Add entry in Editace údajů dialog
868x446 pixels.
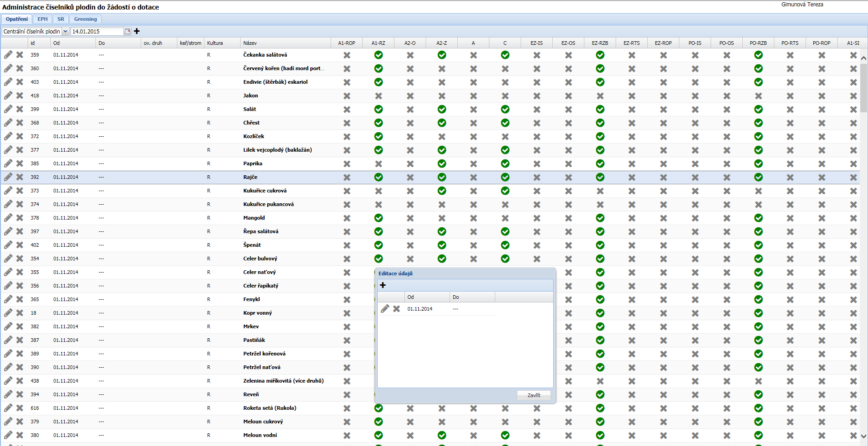(383, 285)
